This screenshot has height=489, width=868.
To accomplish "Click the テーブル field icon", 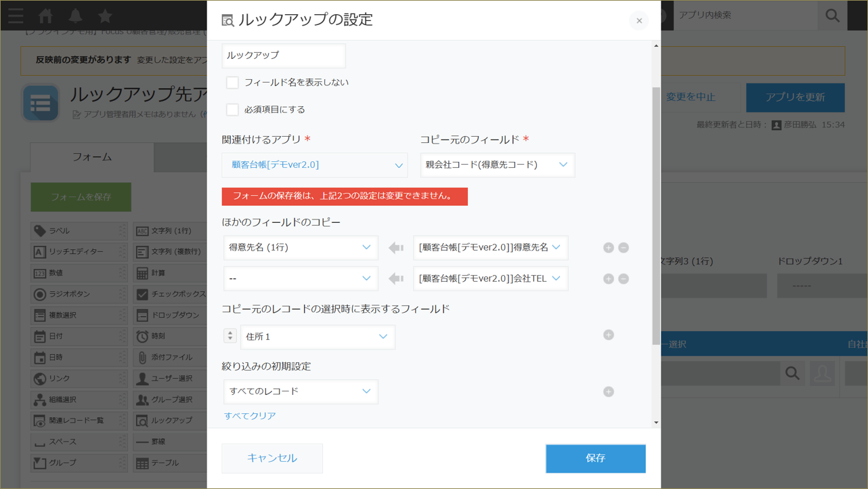I will (x=142, y=463).
